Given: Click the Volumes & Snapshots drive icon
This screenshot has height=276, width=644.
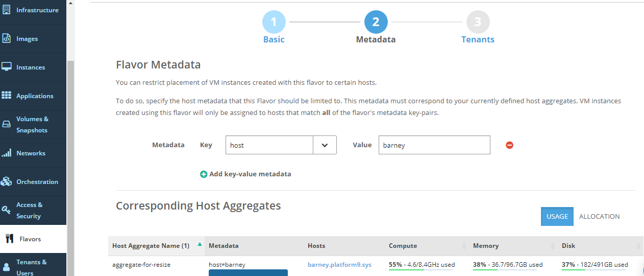Looking at the screenshot, I should 7,124.
